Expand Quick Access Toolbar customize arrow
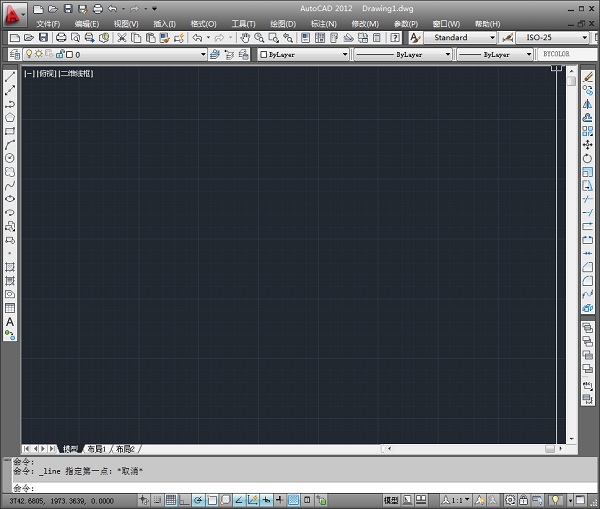Screen dimensions: 600x509 (155, 8)
